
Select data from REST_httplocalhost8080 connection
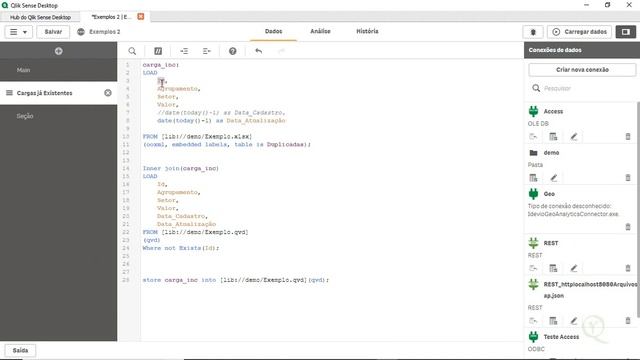pos(553,321)
